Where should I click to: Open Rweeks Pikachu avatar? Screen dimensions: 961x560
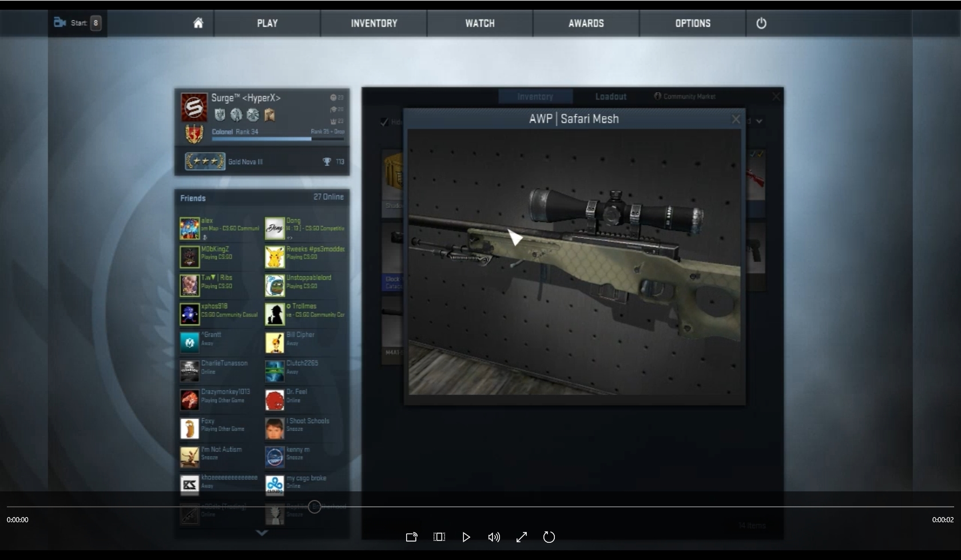(x=275, y=257)
